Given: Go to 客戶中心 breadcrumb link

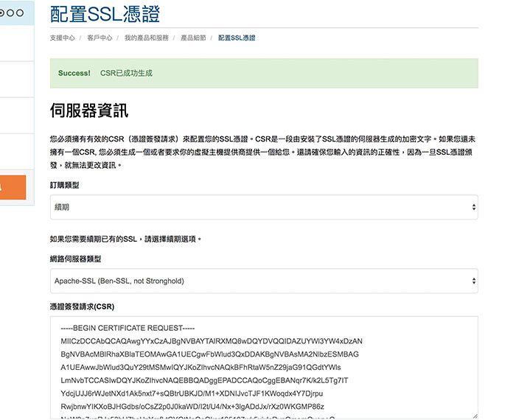Looking at the screenshot, I should [100, 38].
